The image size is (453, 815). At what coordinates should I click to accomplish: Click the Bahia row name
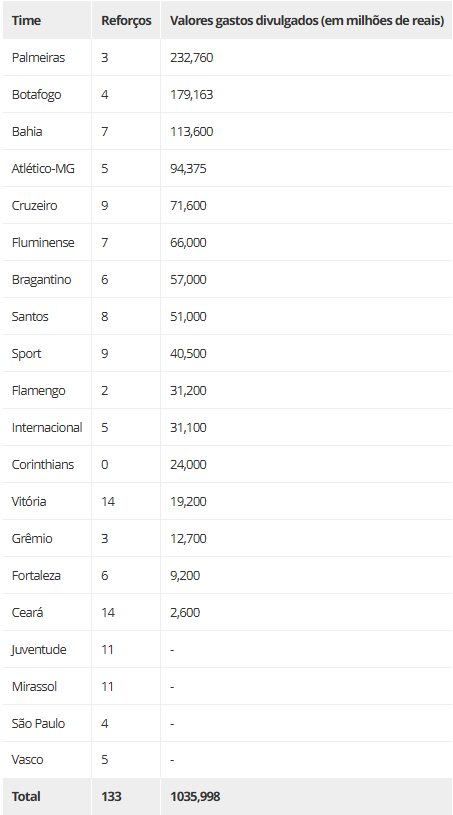pos(27,132)
